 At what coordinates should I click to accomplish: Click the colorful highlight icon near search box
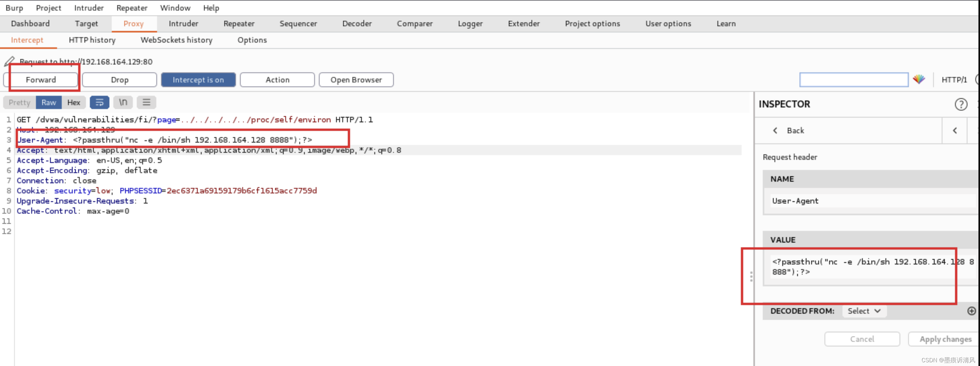919,79
